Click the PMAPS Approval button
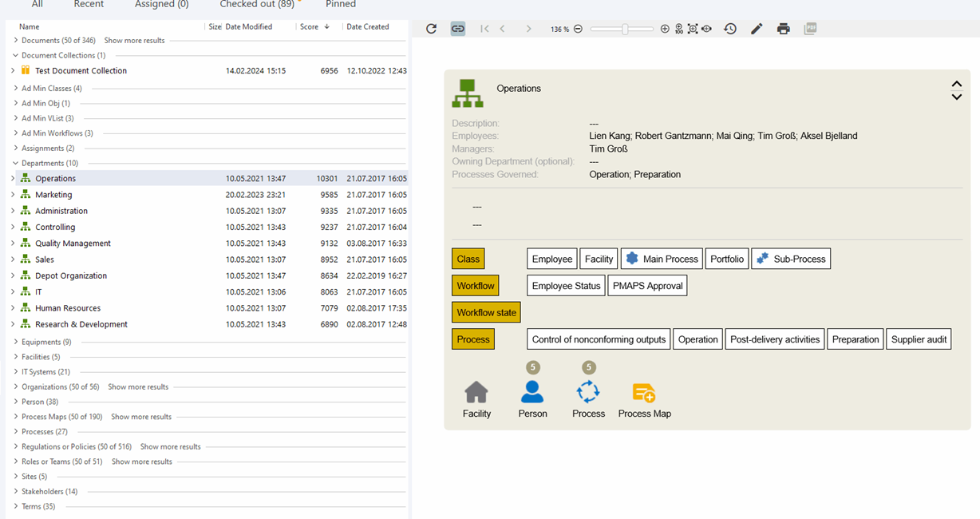Screen dimensions: 980x519 click(647, 286)
